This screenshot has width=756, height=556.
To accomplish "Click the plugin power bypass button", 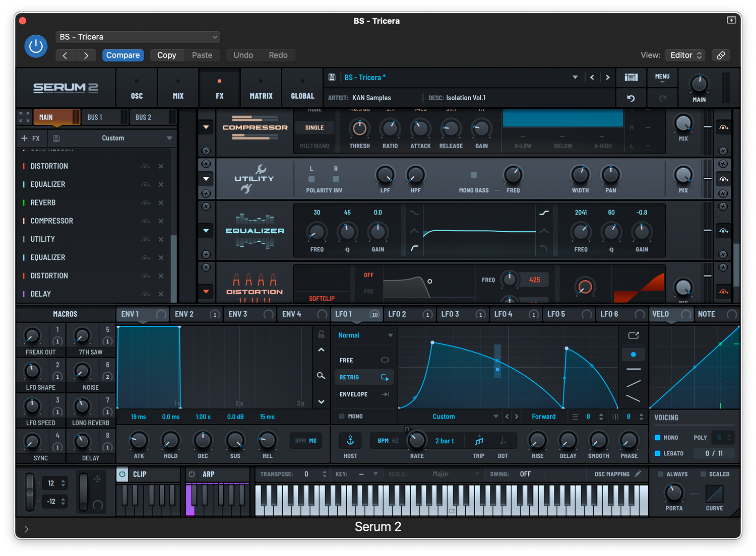I will pyautogui.click(x=36, y=46).
